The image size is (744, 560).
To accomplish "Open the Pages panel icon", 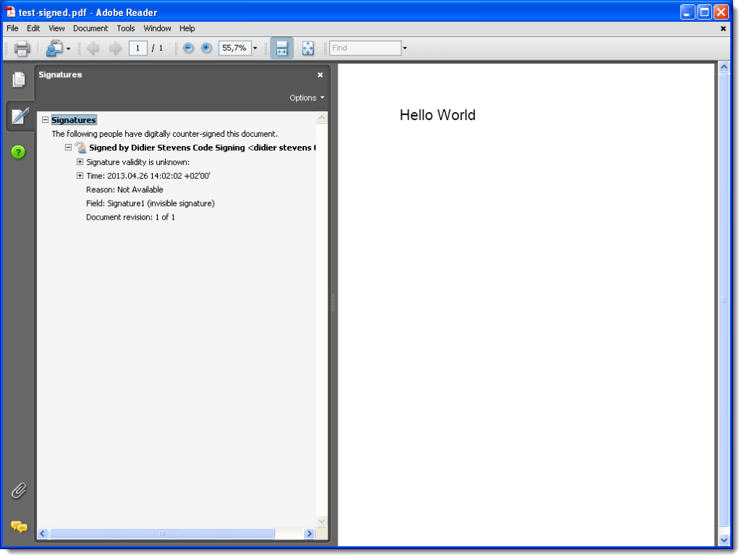I will pos(18,80).
